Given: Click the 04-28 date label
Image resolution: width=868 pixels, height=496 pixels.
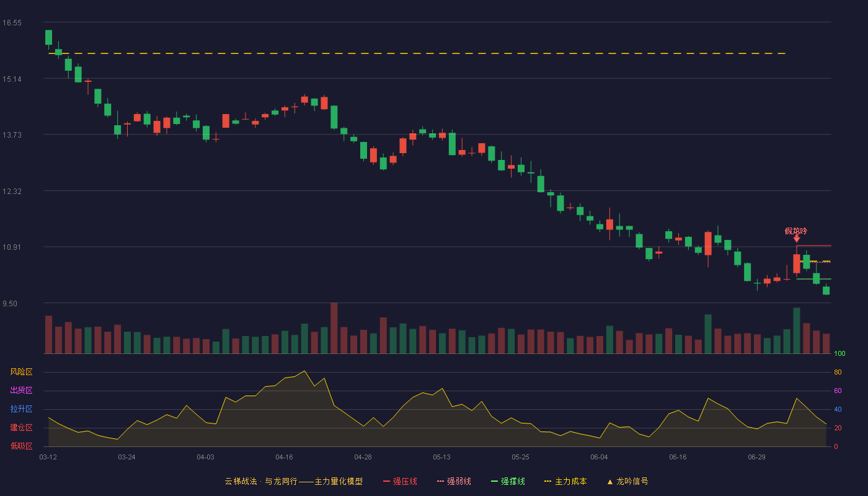Looking at the screenshot, I should point(363,457).
